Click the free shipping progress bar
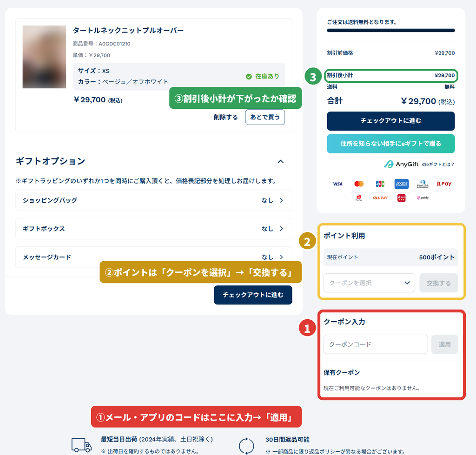This screenshot has height=455, width=476. click(x=390, y=30)
